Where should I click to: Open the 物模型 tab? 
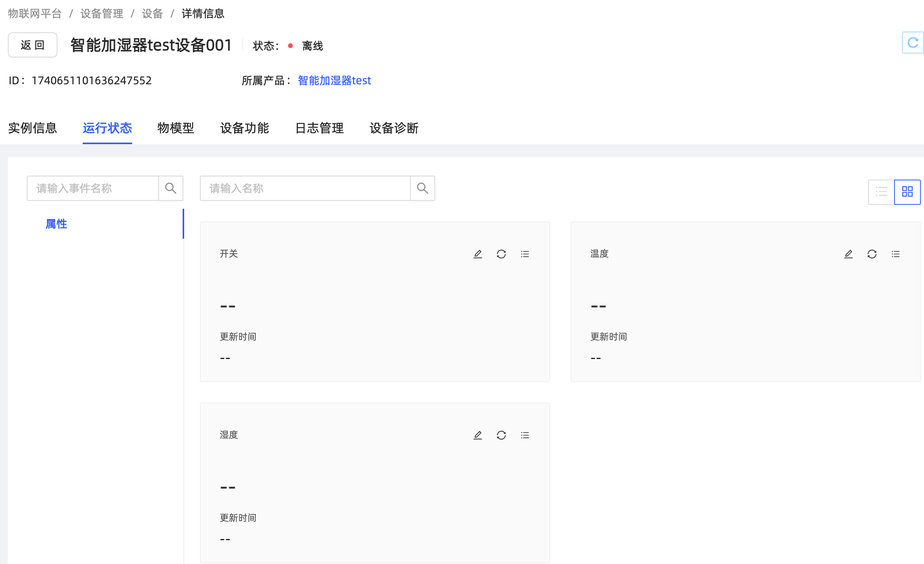pyautogui.click(x=176, y=128)
